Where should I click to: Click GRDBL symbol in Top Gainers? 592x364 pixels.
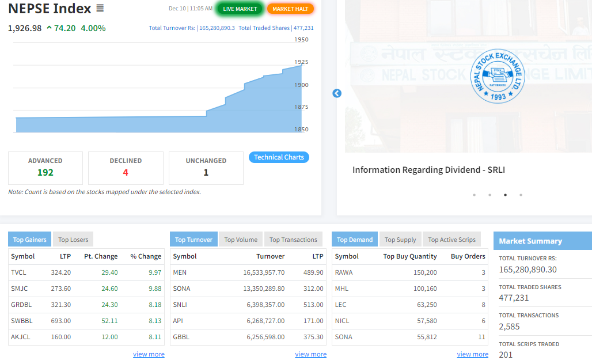pyautogui.click(x=21, y=305)
